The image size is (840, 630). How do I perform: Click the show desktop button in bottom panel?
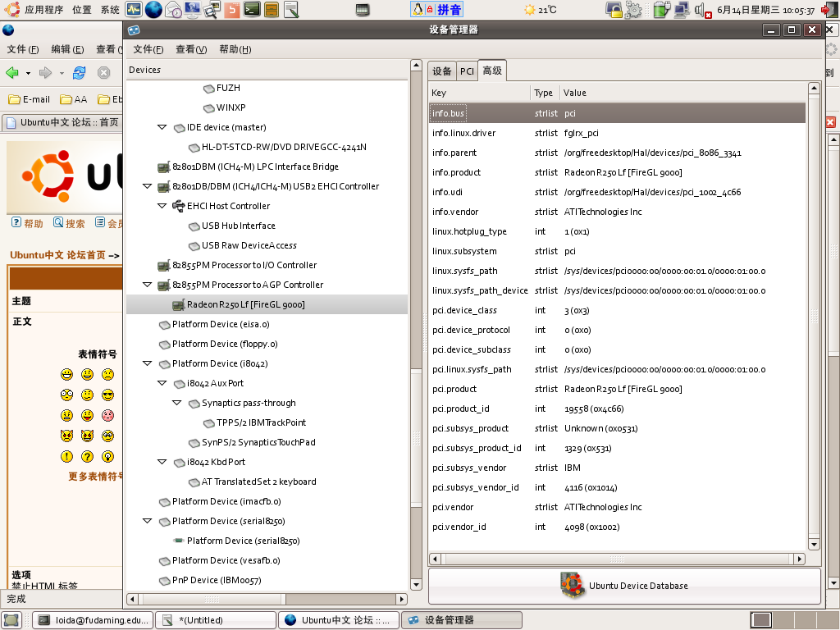11,620
